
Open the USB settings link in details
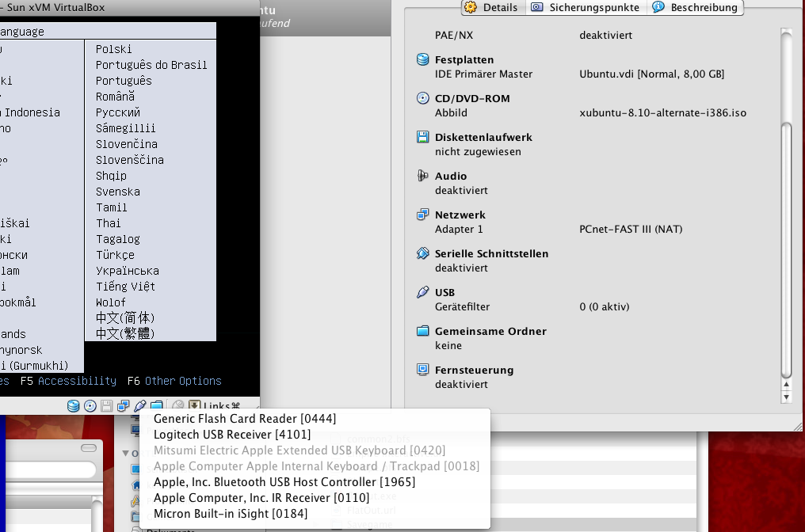click(x=444, y=292)
